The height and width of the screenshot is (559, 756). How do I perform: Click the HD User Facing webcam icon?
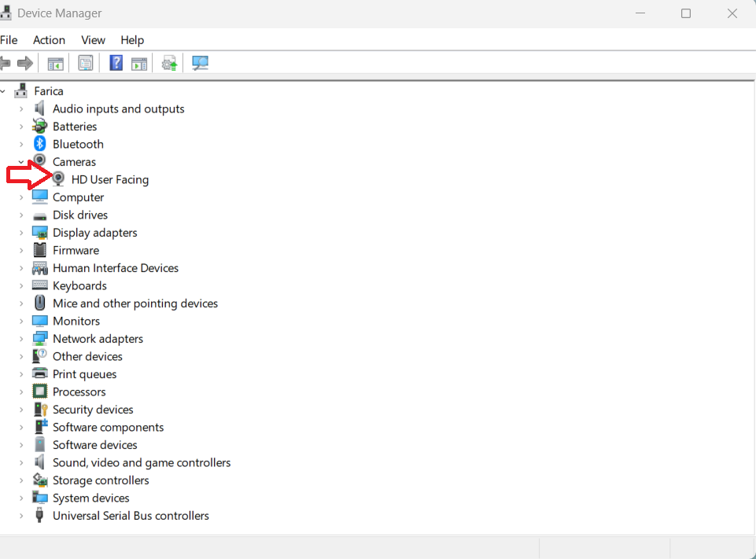pyautogui.click(x=59, y=179)
